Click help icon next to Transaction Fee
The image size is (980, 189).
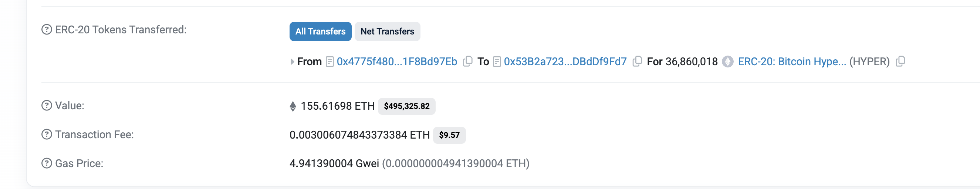coord(47,135)
